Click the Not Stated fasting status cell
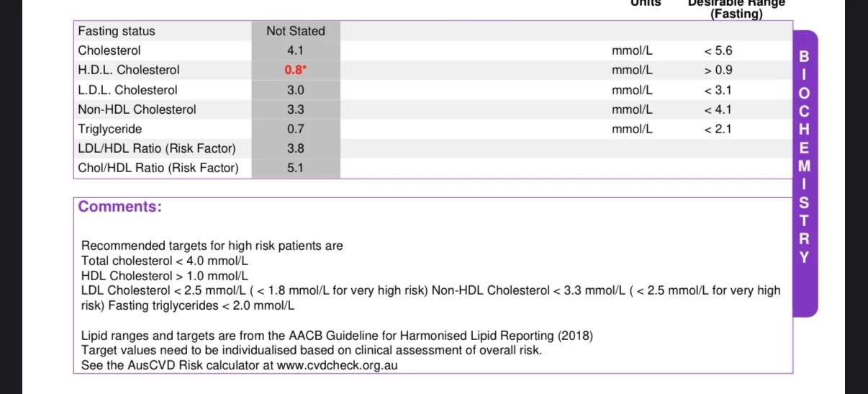 pos(296,31)
